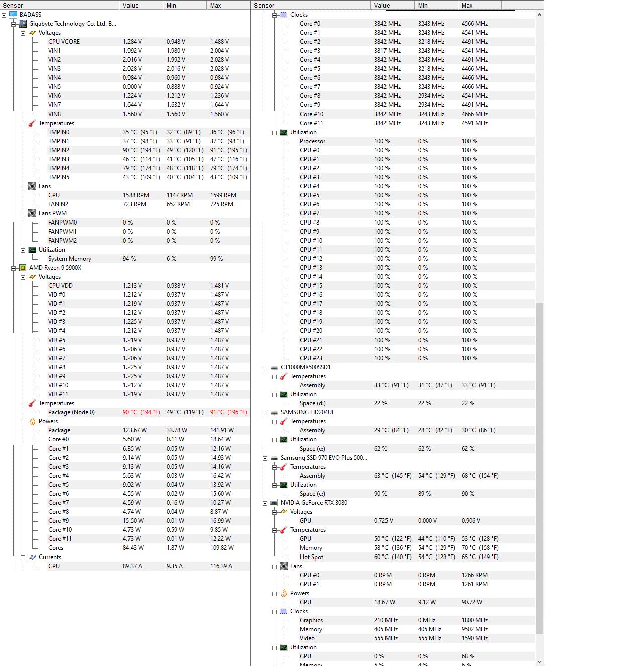This screenshot has height=667, width=644.
Task: Click the SAMSUNG HD204UI drive icon
Action: coord(274,412)
